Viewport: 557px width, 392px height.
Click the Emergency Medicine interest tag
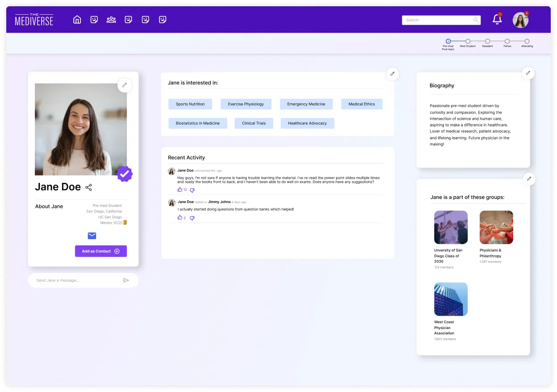click(306, 104)
